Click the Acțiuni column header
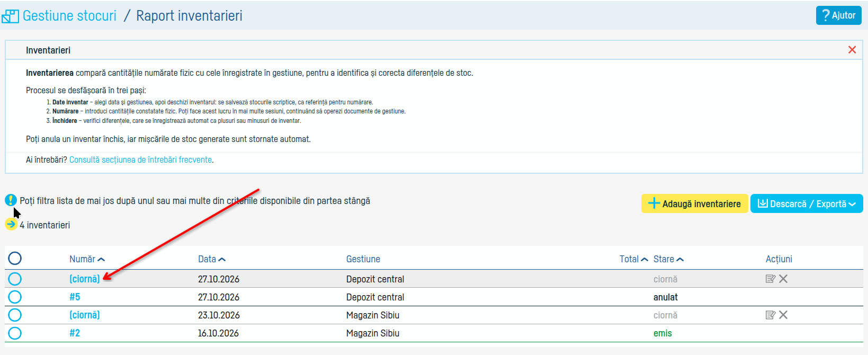868x355 pixels. [779, 259]
